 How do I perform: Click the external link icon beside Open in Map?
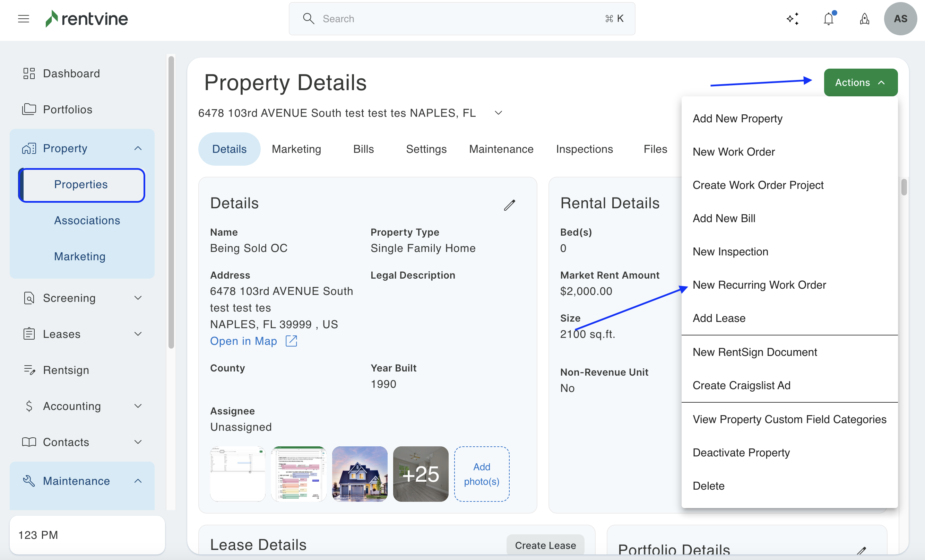[291, 341]
